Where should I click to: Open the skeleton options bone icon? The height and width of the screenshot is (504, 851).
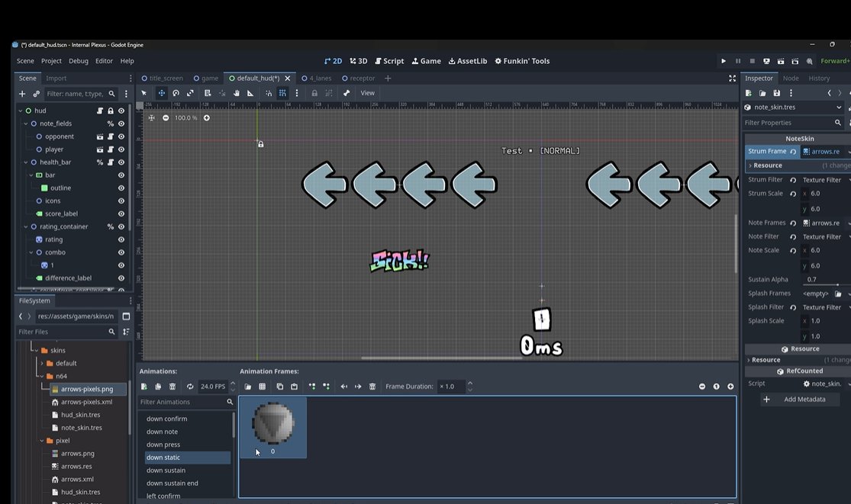(x=347, y=93)
